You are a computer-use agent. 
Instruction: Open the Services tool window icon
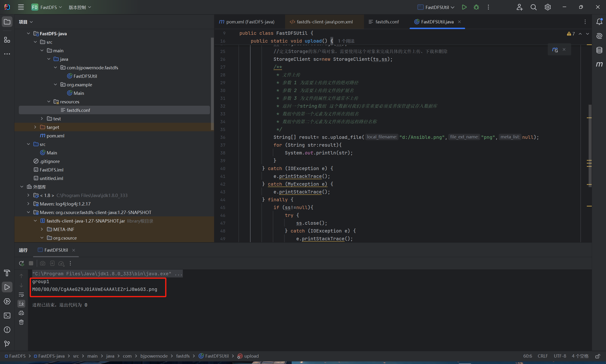[7, 301]
